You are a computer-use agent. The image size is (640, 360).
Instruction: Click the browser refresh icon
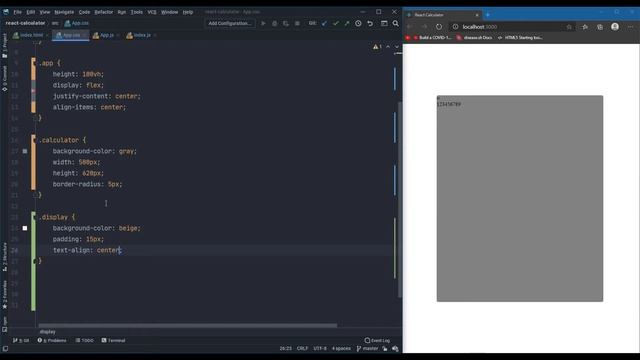point(439,27)
